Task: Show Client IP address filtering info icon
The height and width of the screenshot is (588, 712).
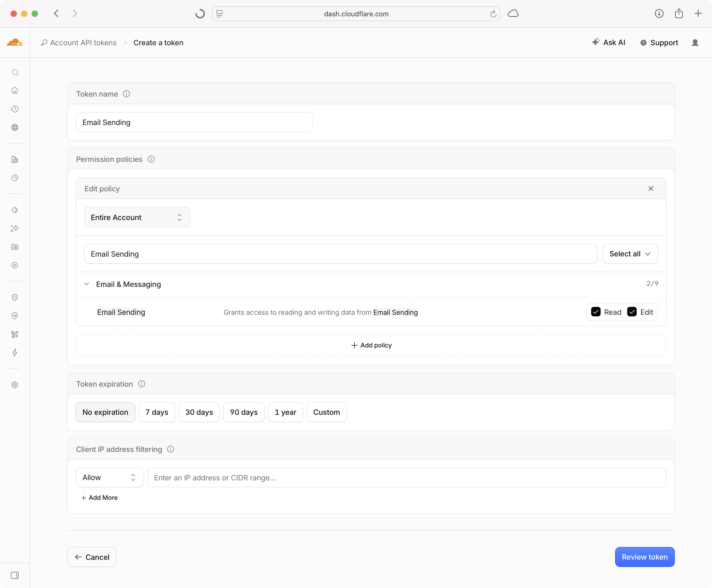Action: coord(171,449)
